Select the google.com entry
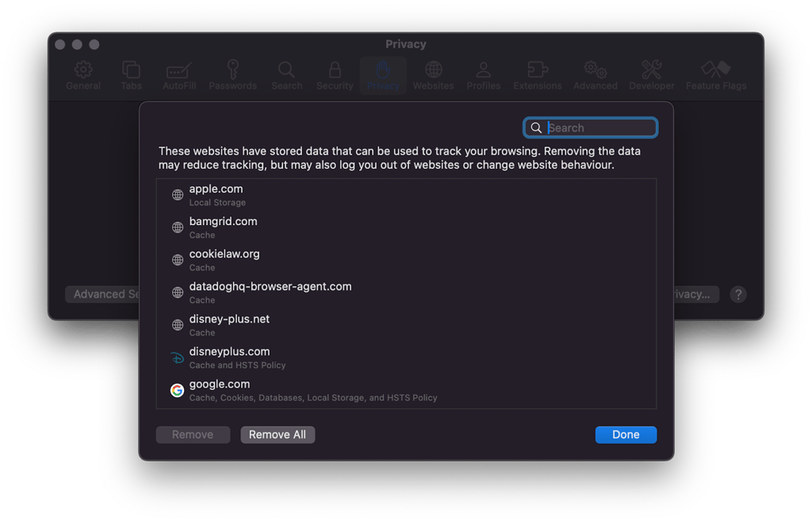The height and width of the screenshot is (524, 812). pos(406,390)
